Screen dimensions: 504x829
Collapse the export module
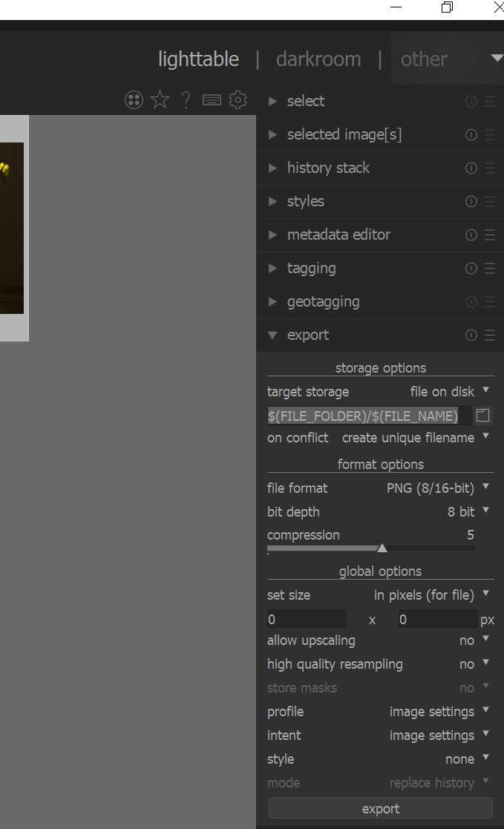[x=307, y=335]
